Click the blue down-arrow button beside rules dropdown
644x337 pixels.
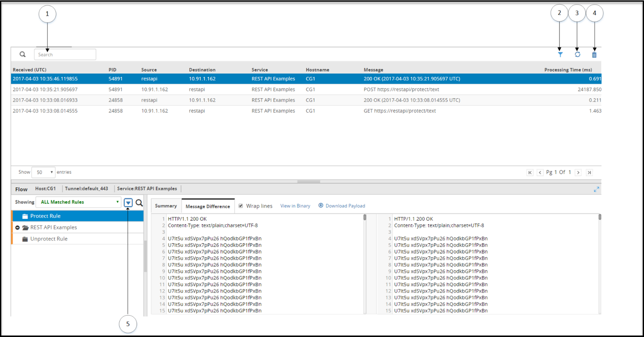coord(128,203)
